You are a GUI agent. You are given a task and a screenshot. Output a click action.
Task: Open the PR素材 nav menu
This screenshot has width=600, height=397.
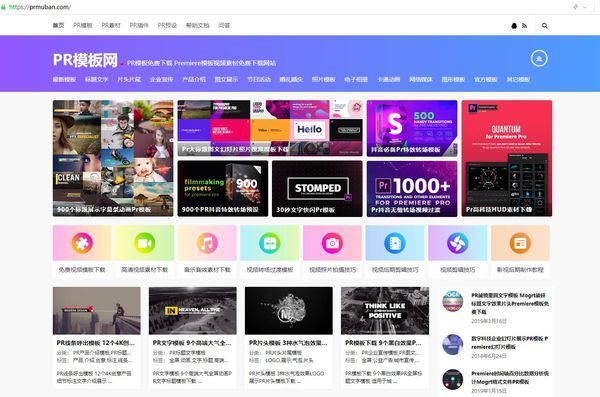[x=111, y=25]
